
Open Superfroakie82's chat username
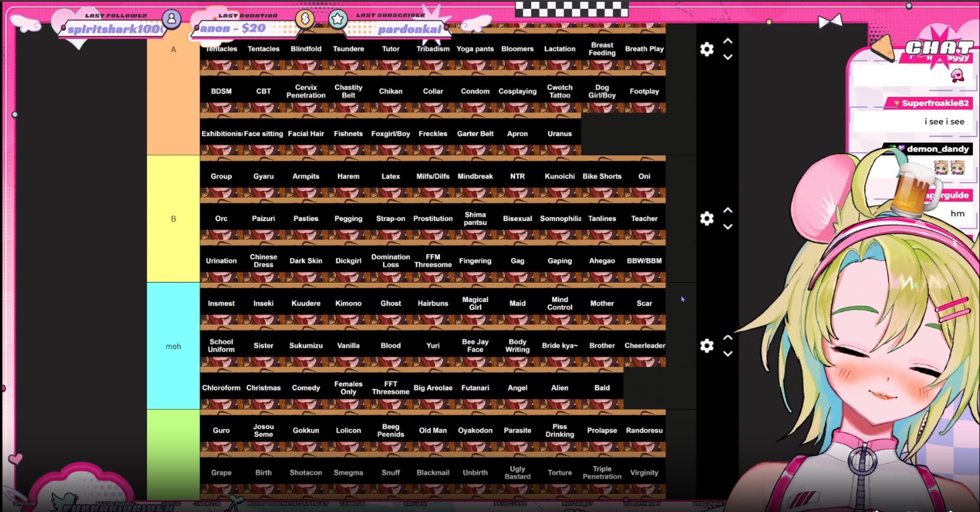tap(934, 103)
